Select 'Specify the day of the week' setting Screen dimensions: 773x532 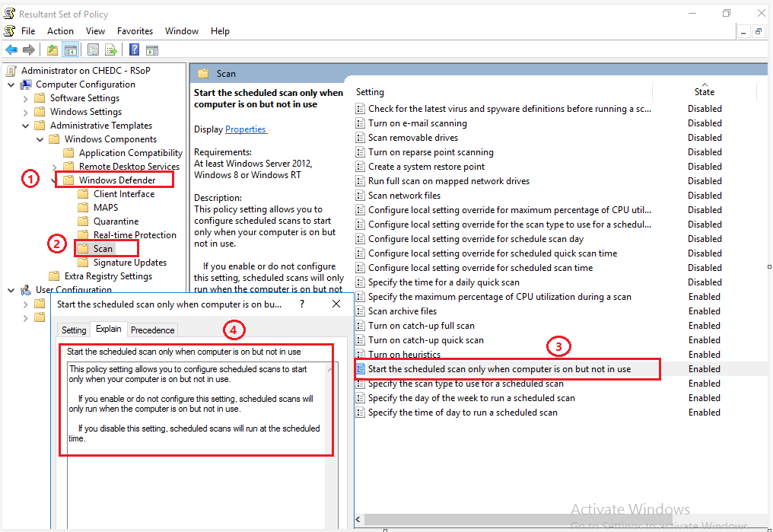click(471, 398)
